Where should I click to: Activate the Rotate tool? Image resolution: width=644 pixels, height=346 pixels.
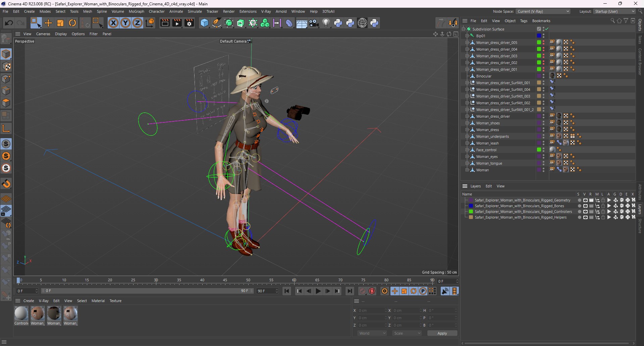(x=72, y=23)
